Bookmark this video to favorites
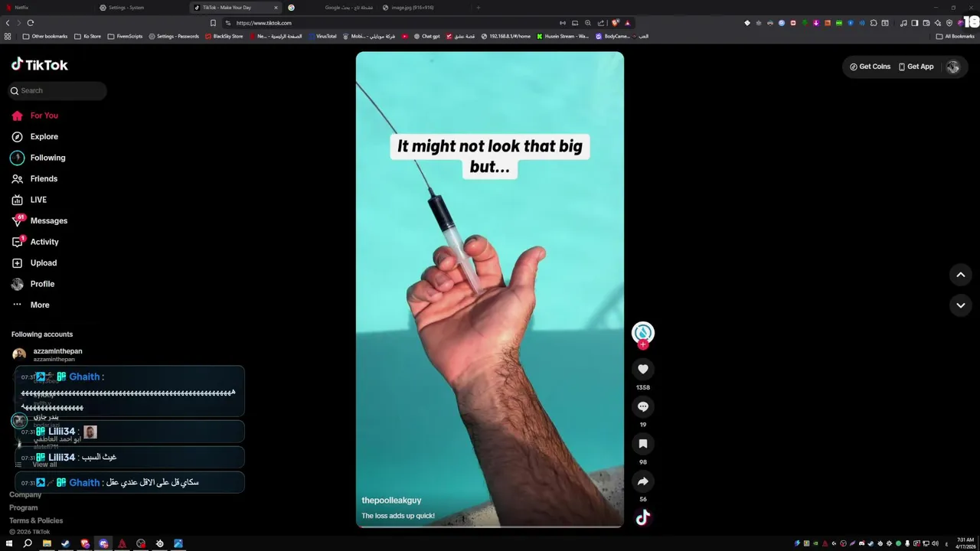 (642, 444)
